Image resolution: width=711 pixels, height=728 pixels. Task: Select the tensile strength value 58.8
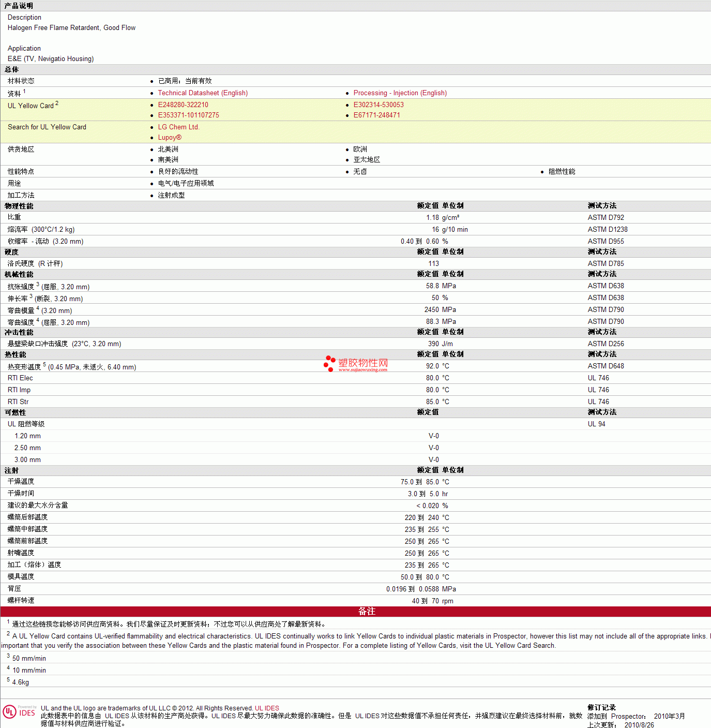(x=432, y=286)
